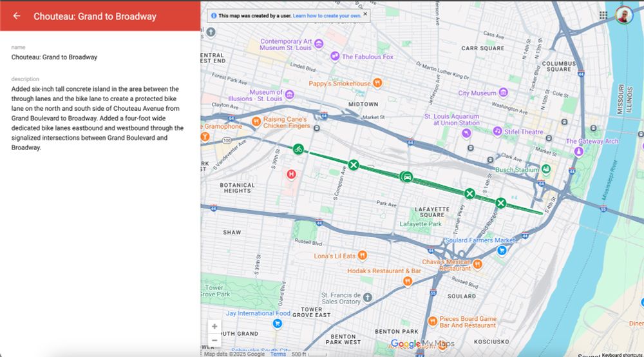Click Museum of Illusions pin
Screen dimensions: 644x357
pyautogui.click(x=290, y=95)
